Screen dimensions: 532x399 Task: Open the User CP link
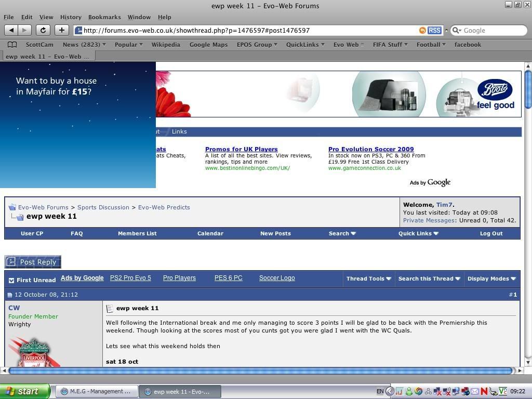(x=32, y=233)
